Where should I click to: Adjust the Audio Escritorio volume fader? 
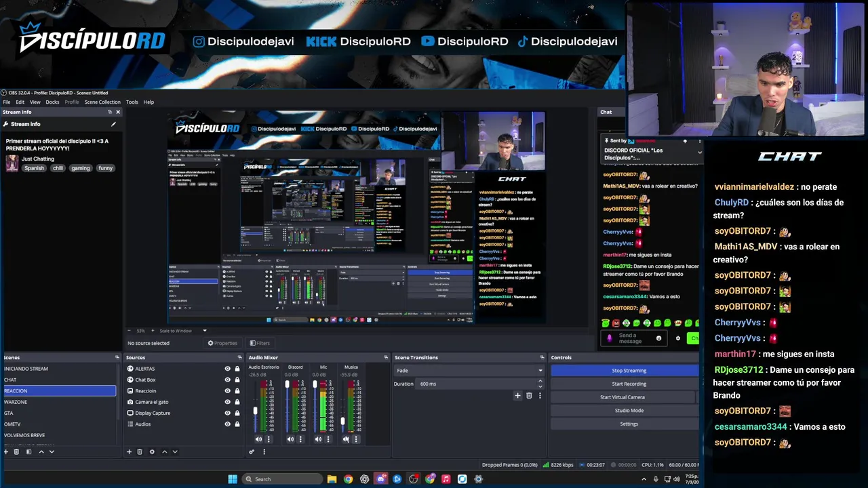click(x=256, y=410)
